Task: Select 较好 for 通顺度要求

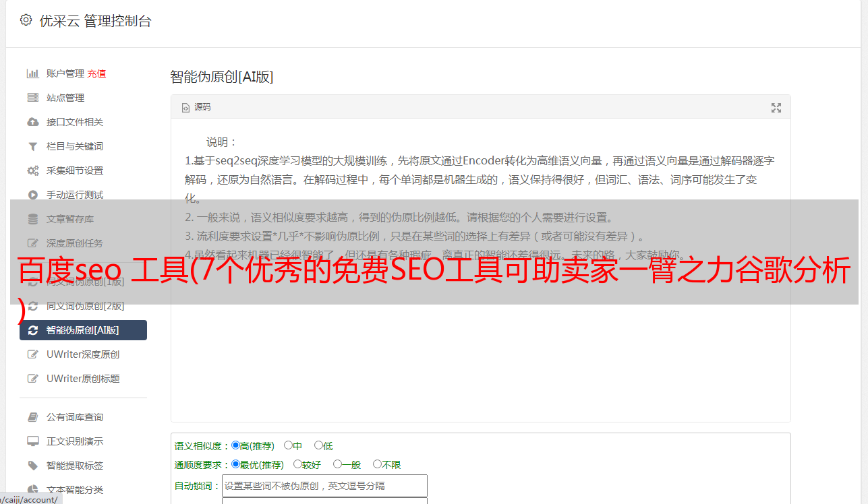Action: click(297, 464)
